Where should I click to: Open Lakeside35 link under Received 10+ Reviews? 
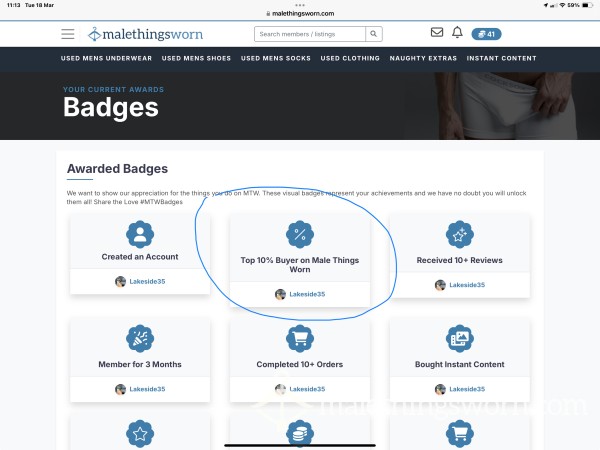(x=467, y=285)
